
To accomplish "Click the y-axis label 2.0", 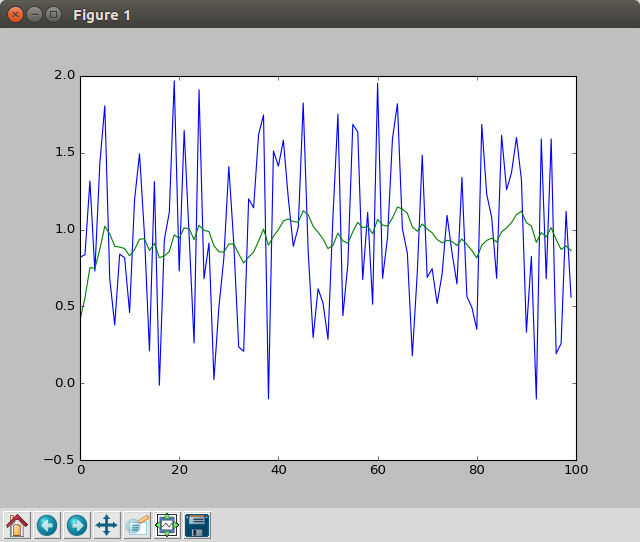I will (65, 75).
